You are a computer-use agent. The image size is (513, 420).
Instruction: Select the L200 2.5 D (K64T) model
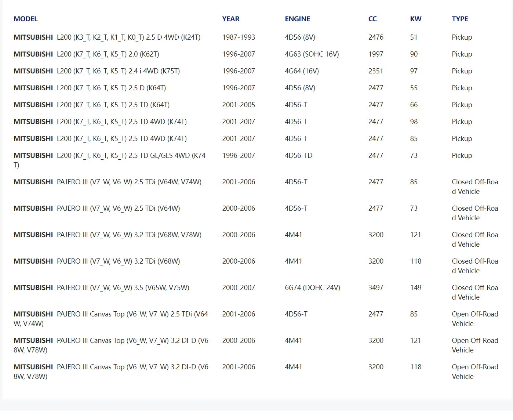[x=90, y=88]
